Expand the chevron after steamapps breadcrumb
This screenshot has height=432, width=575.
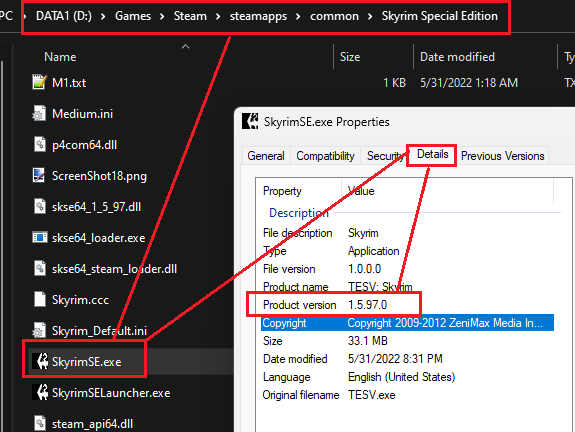pos(298,16)
